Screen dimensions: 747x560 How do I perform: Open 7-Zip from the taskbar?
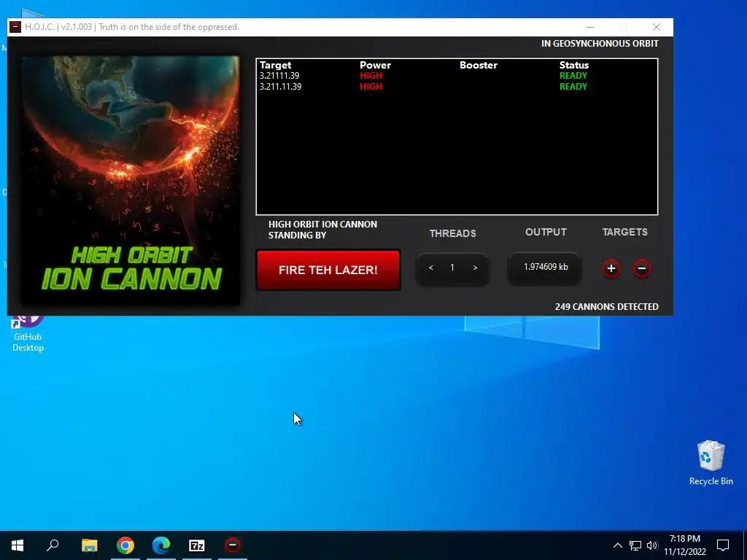[x=197, y=545]
